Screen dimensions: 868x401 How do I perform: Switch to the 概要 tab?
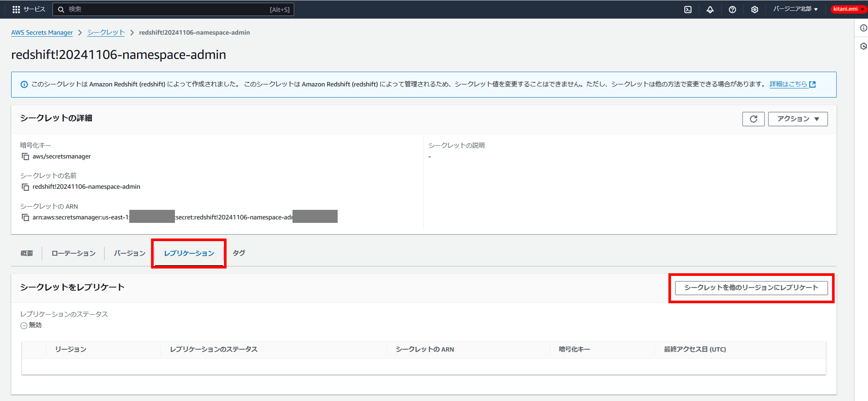tap(26, 253)
